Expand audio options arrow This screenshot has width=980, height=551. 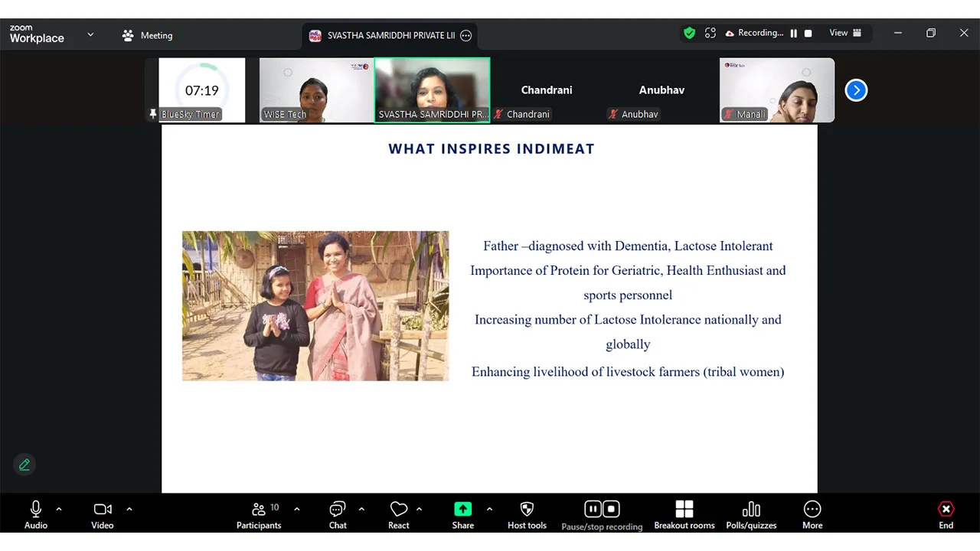click(x=59, y=509)
